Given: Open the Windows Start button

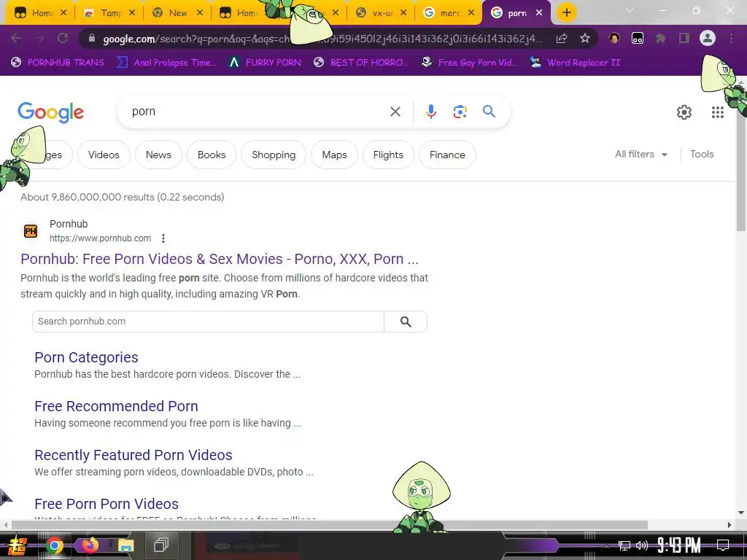Looking at the screenshot, I should pos(17,545).
